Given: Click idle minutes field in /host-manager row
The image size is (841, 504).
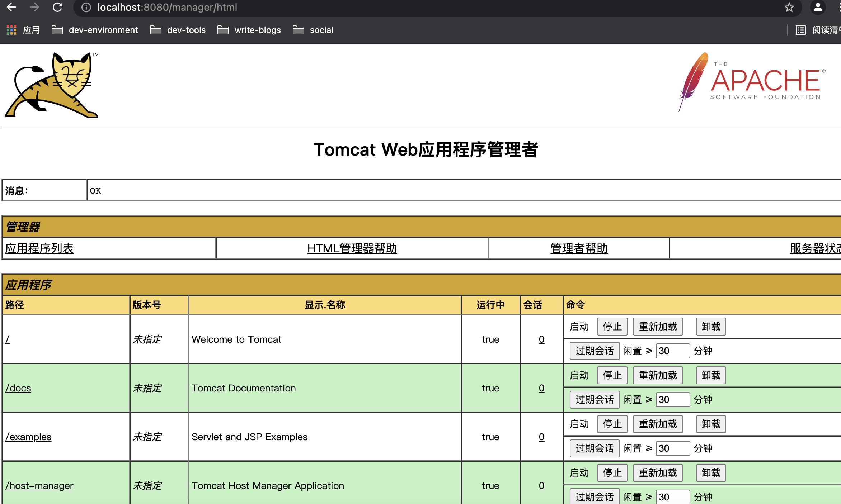Looking at the screenshot, I should [x=673, y=497].
